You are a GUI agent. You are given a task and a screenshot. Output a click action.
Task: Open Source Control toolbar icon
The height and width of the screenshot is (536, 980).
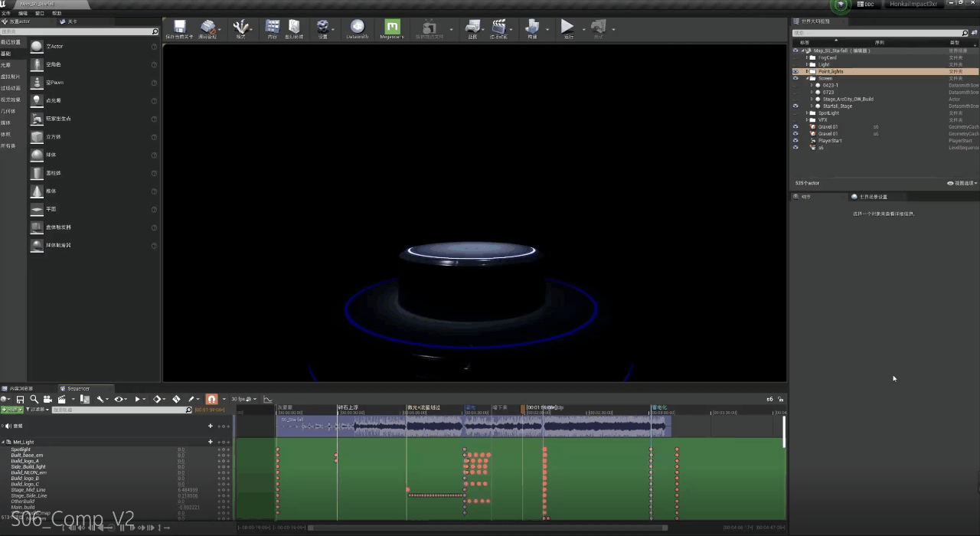pyautogui.click(x=208, y=27)
